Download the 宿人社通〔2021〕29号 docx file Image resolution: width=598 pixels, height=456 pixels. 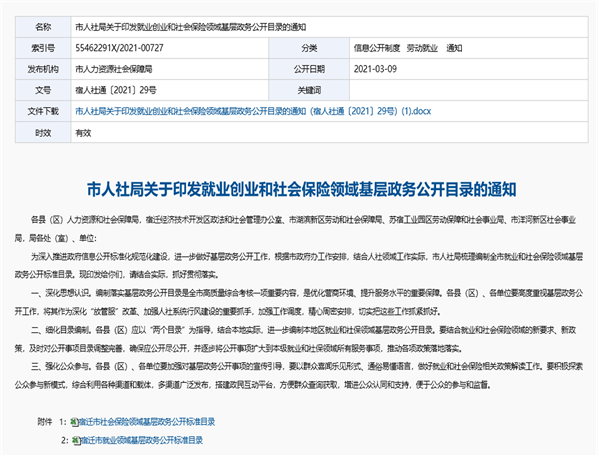tap(253, 111)
